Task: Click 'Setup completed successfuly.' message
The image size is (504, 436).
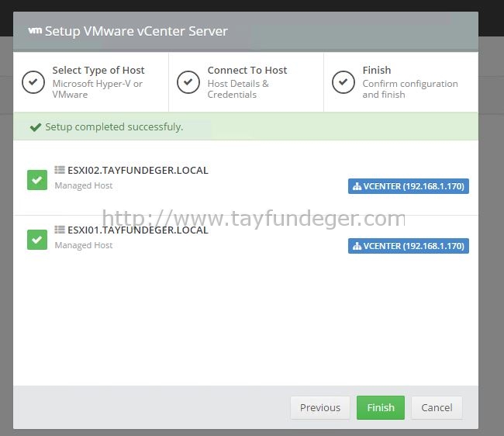Action: point(114,127)
